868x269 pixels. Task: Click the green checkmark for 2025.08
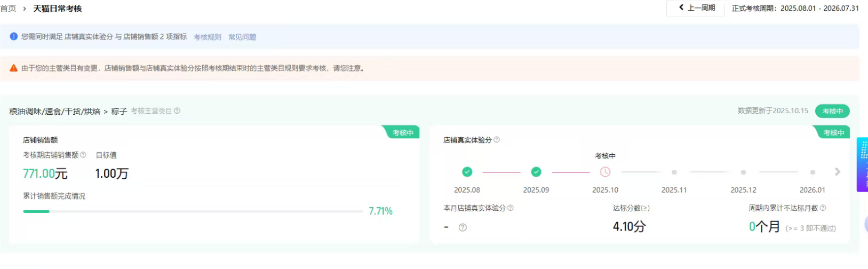[x=467, y=172]
